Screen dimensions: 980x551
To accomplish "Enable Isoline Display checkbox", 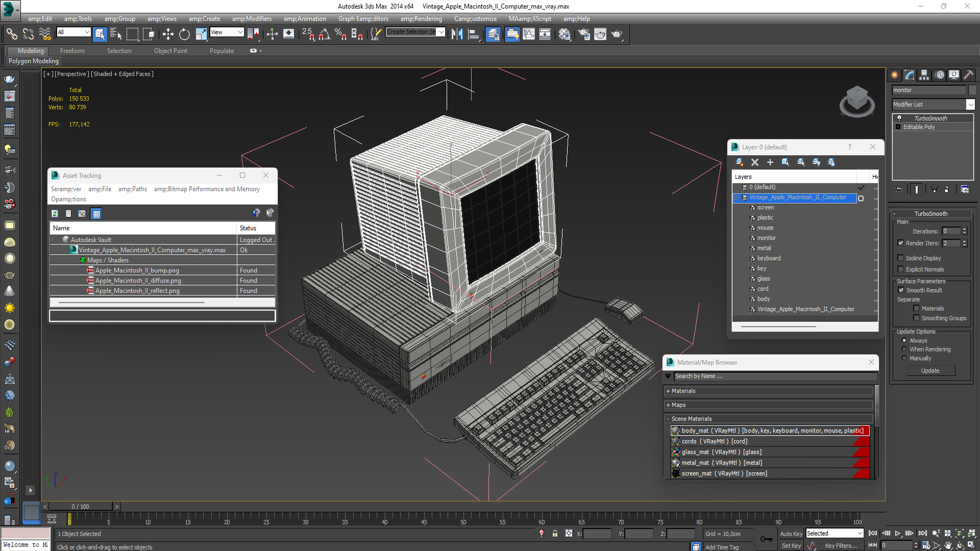I will 900,258.
